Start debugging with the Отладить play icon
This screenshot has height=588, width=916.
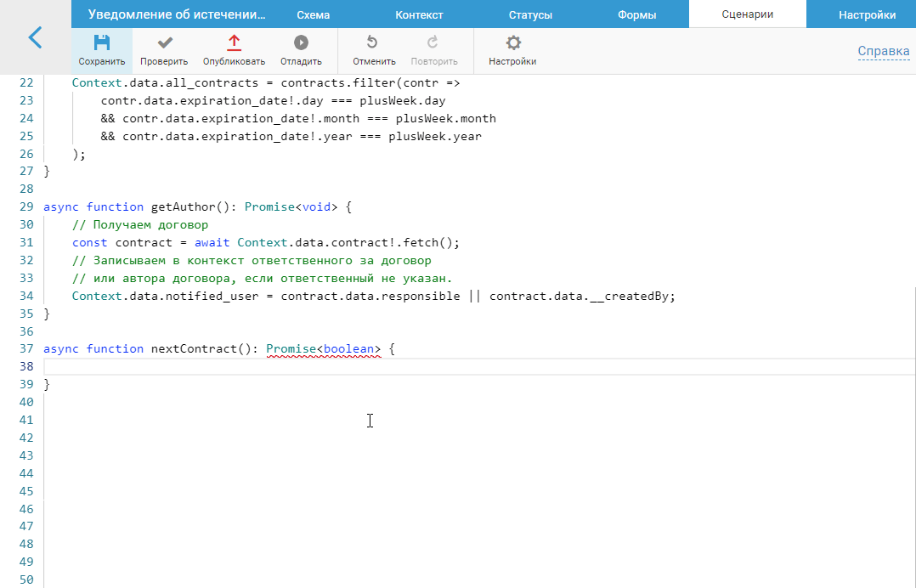(x=301, y=44)
